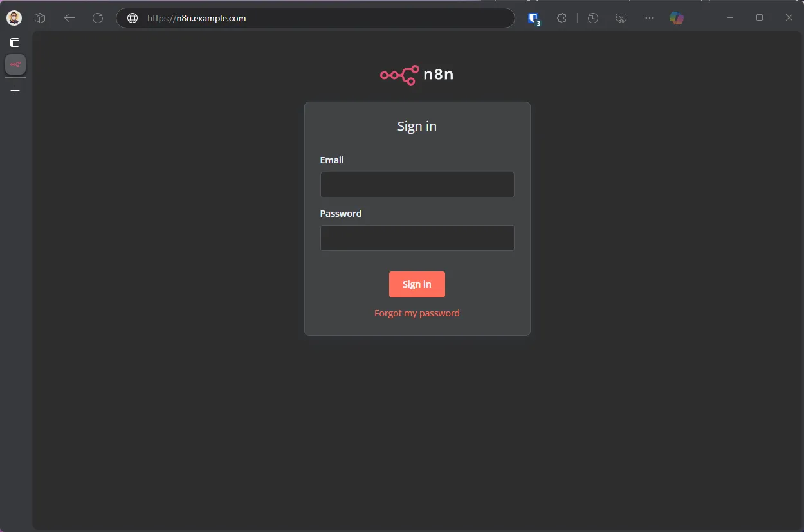
Task: Click the n8n logo
Action: pos(417,75)
